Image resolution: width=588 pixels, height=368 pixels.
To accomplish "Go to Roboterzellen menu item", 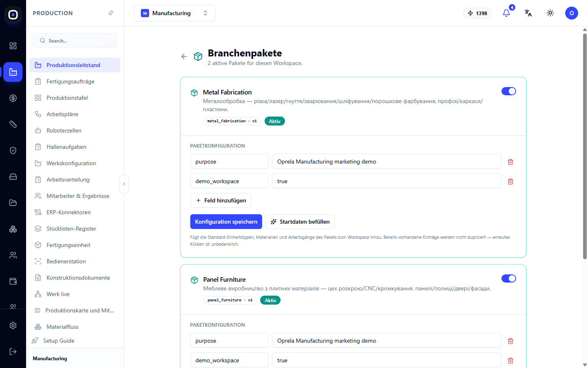I will click(x=75, y=130).
